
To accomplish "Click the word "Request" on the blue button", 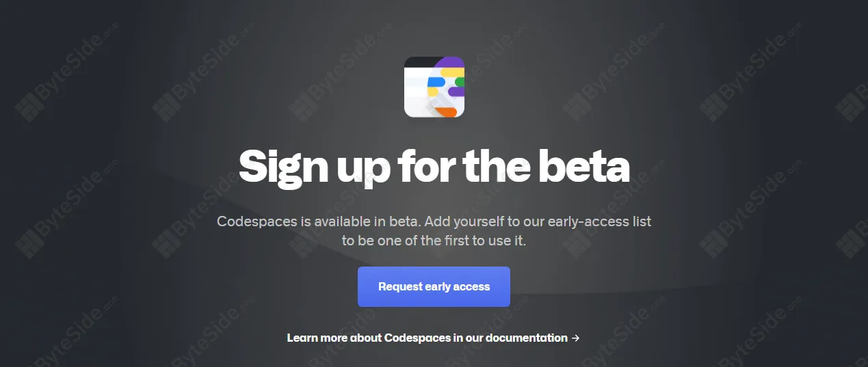I will click(400, 287).
